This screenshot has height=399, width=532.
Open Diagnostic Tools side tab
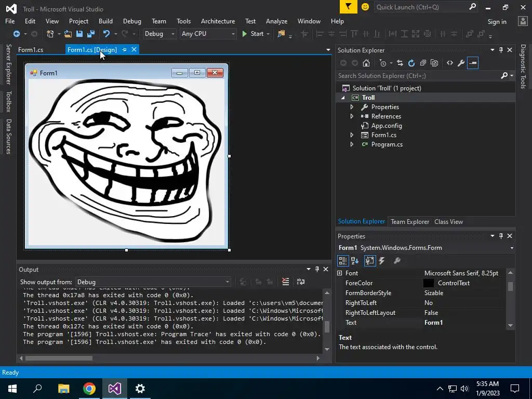pyautogui.click(x=523, y=66)
